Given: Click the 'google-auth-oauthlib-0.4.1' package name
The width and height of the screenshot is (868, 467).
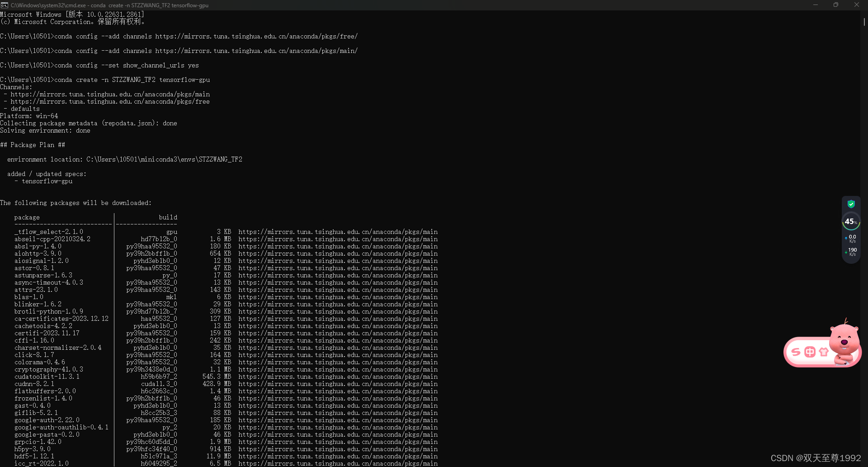Looking at the screenshot, I should coord(61,427).
